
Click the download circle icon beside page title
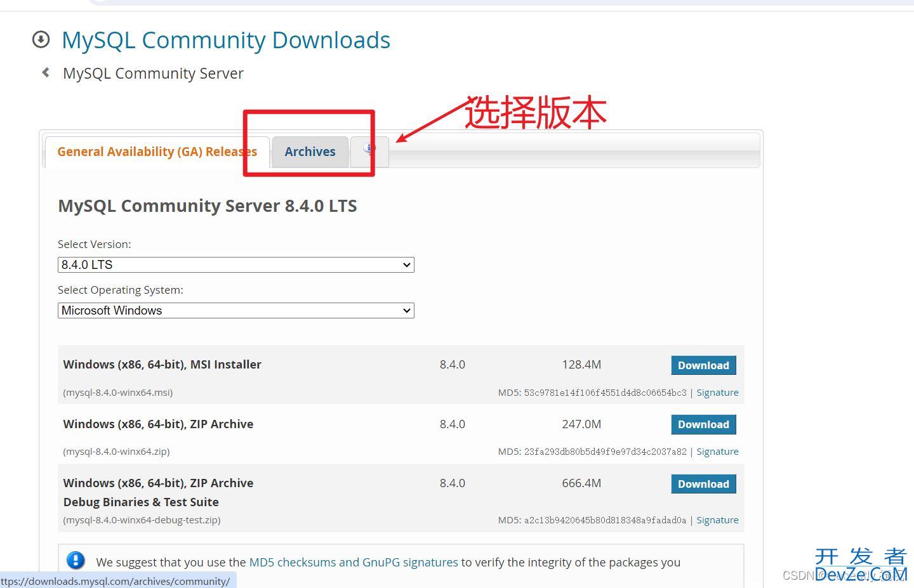(41, 39)
